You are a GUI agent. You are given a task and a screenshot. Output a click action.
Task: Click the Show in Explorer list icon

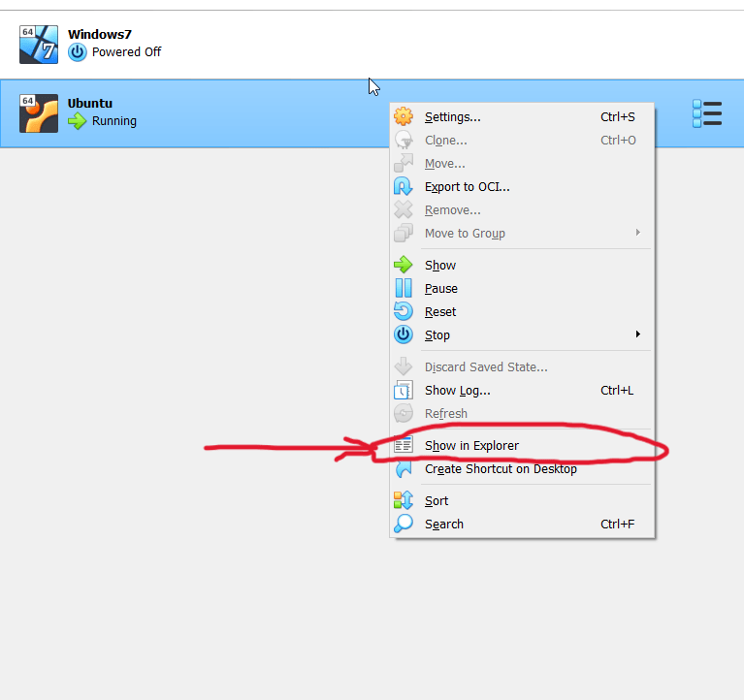(x=404, y=445)
